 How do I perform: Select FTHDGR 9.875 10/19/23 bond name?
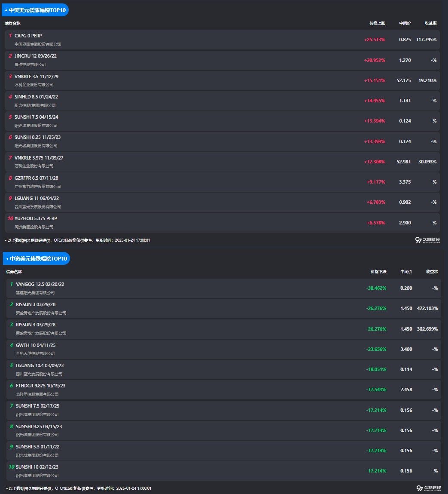click(41, 386)
